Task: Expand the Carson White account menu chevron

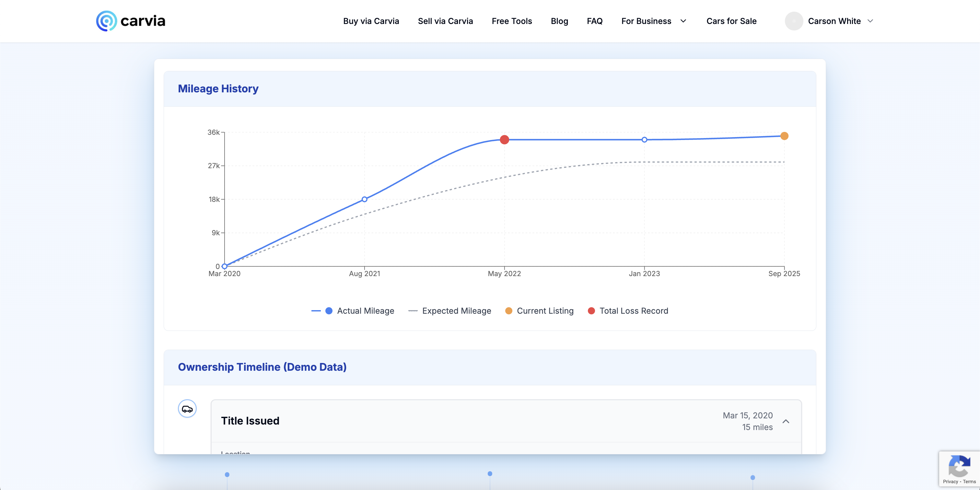Action: tap(870, 21)
